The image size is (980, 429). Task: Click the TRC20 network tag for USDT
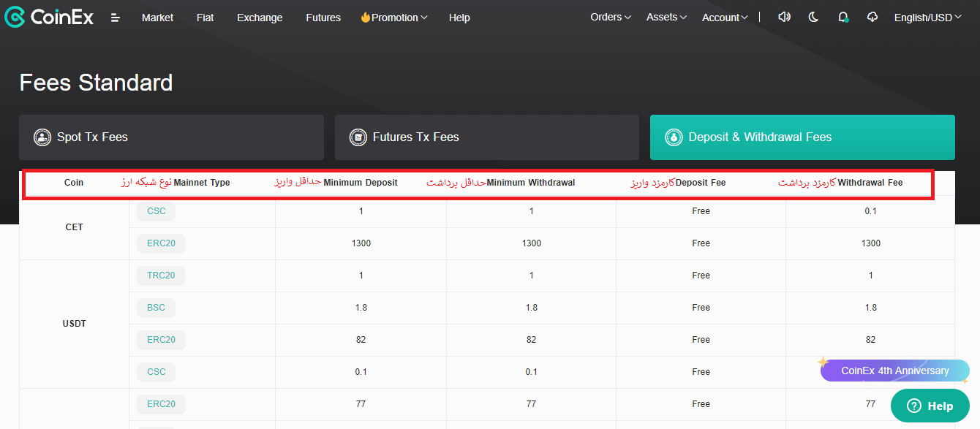click(161, 276)
